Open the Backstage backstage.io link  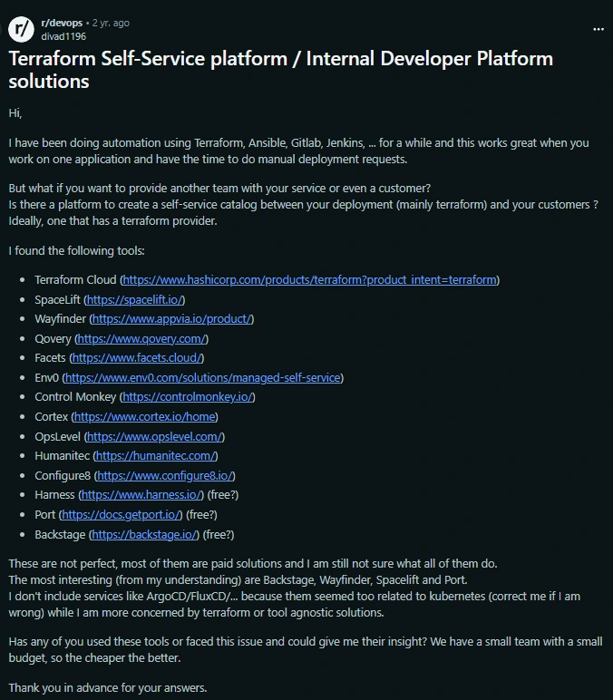[x=144, y=535]
